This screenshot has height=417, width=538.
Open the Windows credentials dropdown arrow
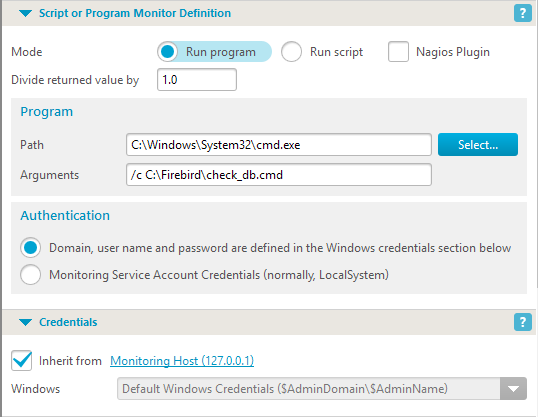513,389
